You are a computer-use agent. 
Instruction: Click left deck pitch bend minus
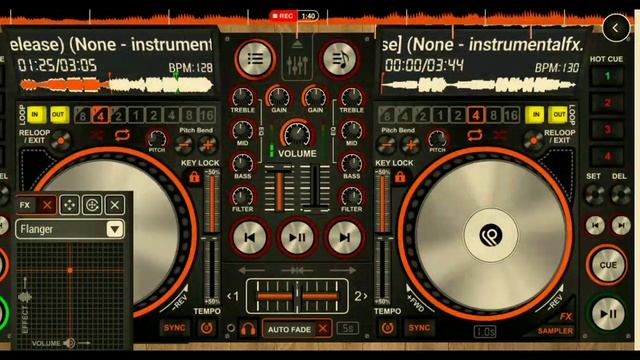coord(184,144)
